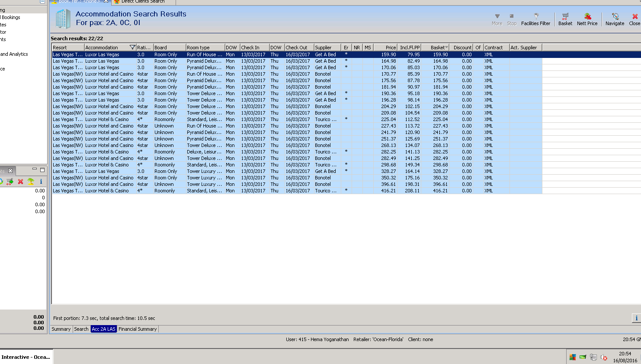Screen dimensions: 641x364
Task: Open the Accommodation column filter funnel
Action: 132,48
